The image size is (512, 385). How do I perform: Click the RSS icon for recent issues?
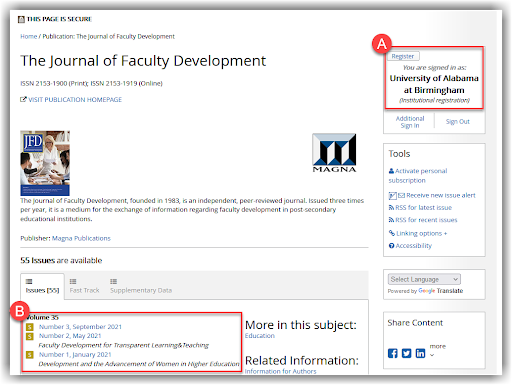(391, 220)
